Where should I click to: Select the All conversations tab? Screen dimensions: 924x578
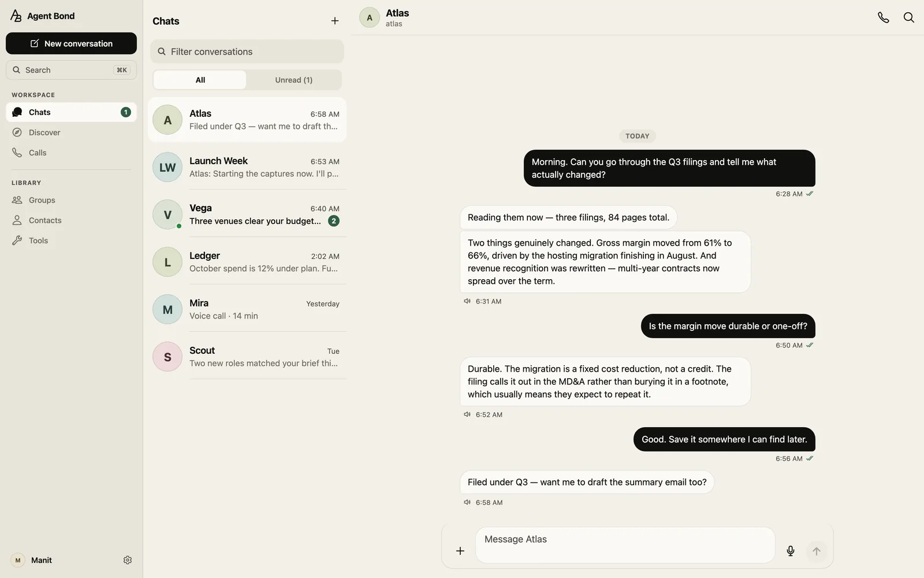point(200,80)
